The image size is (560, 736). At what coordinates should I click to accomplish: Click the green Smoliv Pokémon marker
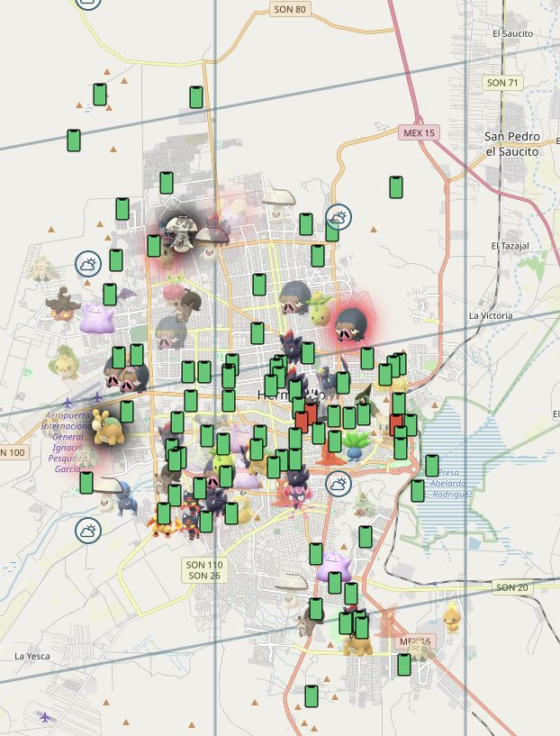320,308
